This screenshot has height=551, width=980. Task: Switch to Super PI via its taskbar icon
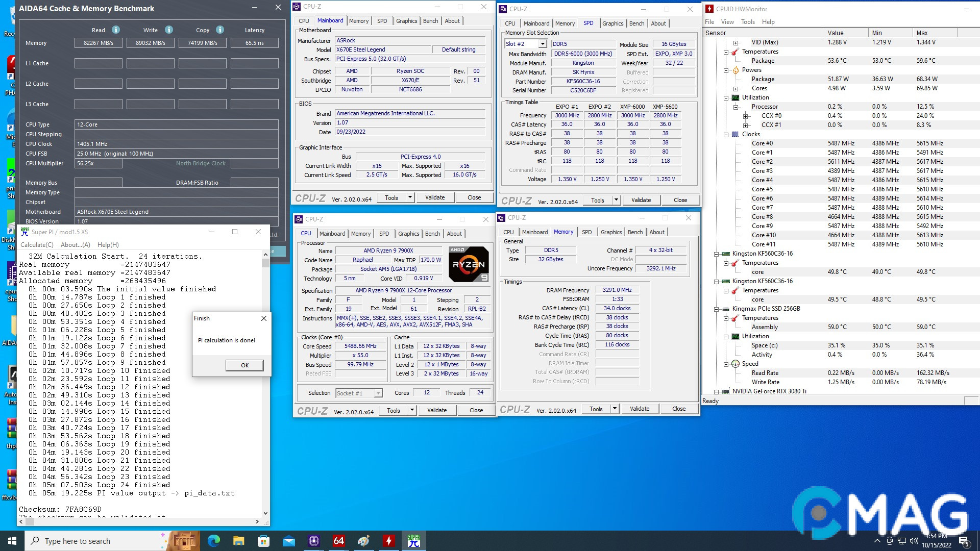click(x=413, y=541)
